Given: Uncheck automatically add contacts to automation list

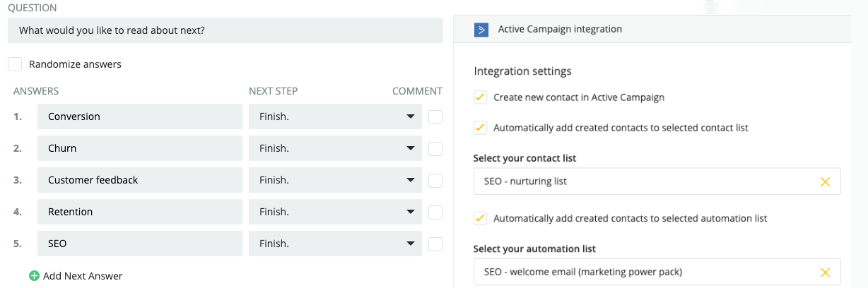Looking at the screenshot, I should pos(481,218).
